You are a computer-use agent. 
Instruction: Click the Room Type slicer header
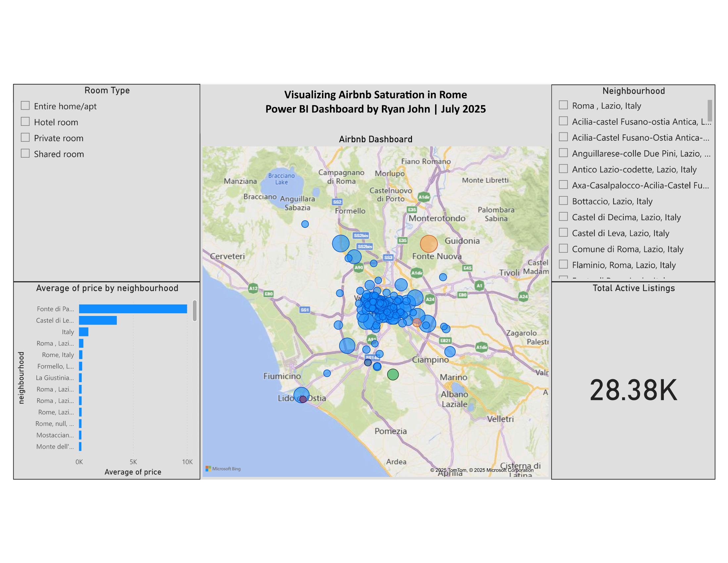point(107,90)
